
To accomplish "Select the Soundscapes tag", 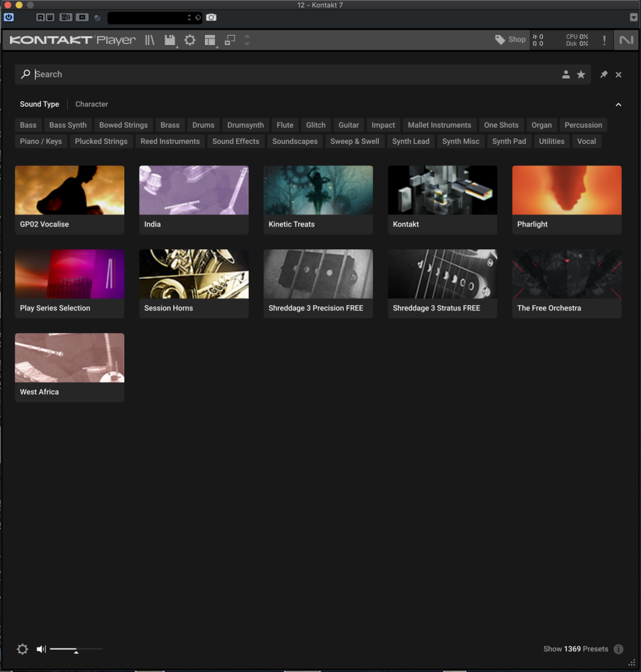I will click(295, 141).
